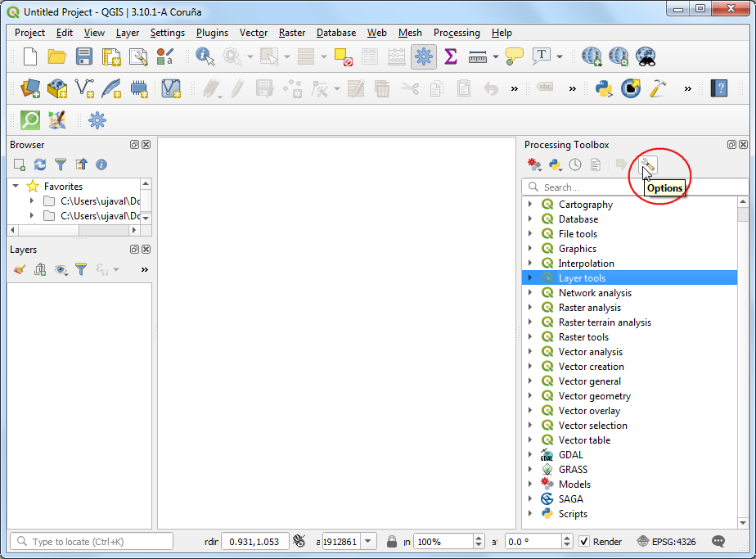The height and width of the screenshot is (559, 756).
Task: Select the Raster terrain analysis item
Action: tap(605, 322)
